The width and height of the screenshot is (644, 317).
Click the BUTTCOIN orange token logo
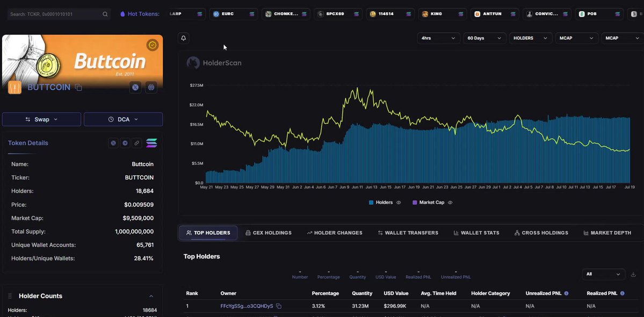[x=15, y=88]
